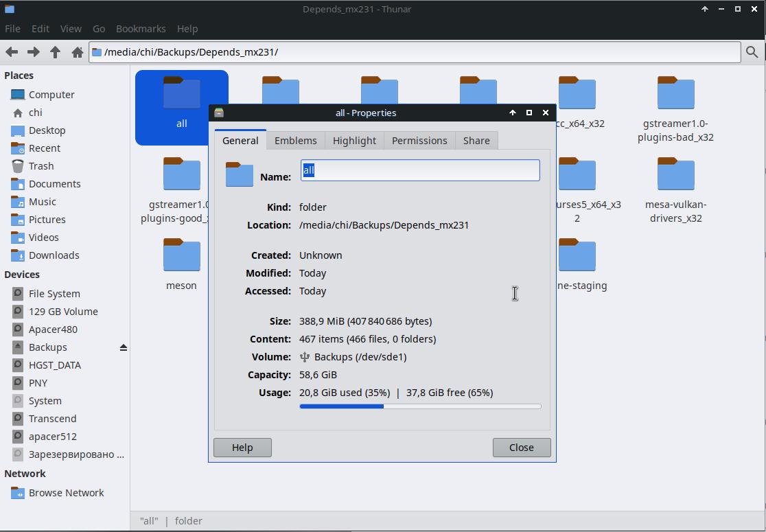
Task: Switch to the Permissions tab
Action: point(419,141)
